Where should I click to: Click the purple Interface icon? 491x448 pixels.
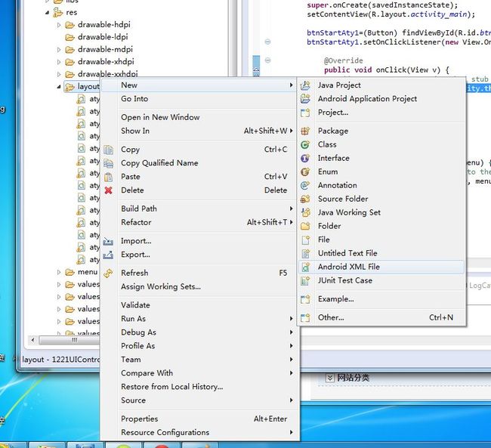(x=305, y=158)
